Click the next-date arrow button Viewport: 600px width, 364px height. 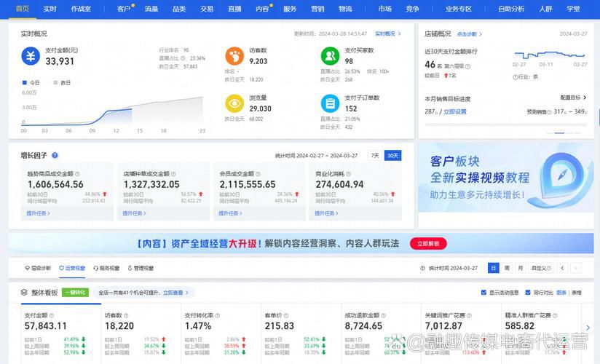point(575,268)
